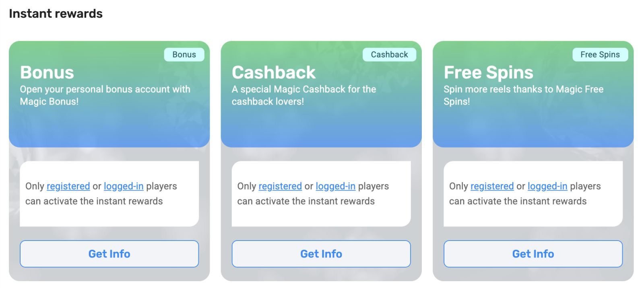Select the Cashback card header banner

click(321, 93)
